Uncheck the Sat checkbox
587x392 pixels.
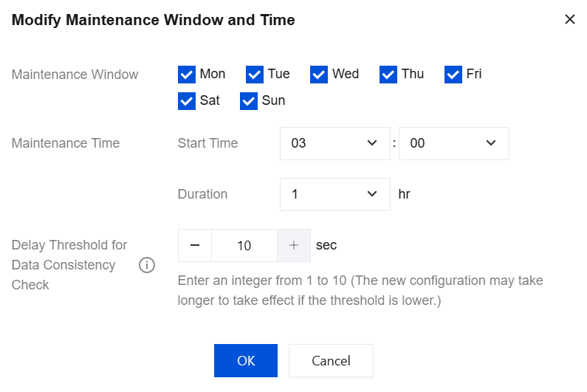187,100
